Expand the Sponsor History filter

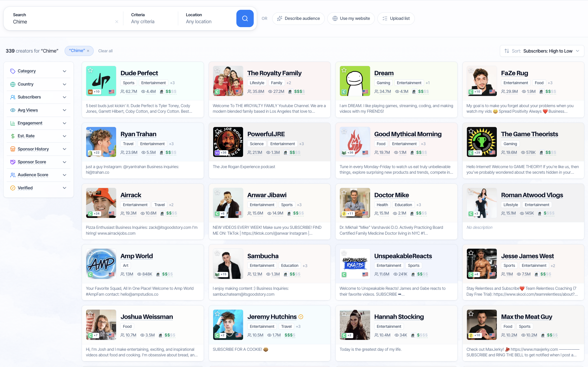click(39, 149)
